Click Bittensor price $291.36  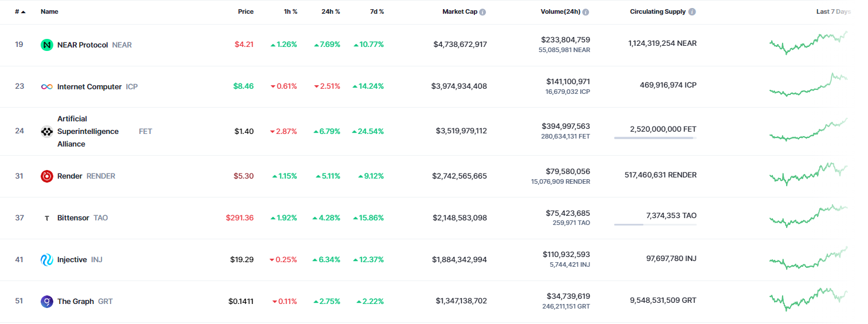[x=240, y=218]
